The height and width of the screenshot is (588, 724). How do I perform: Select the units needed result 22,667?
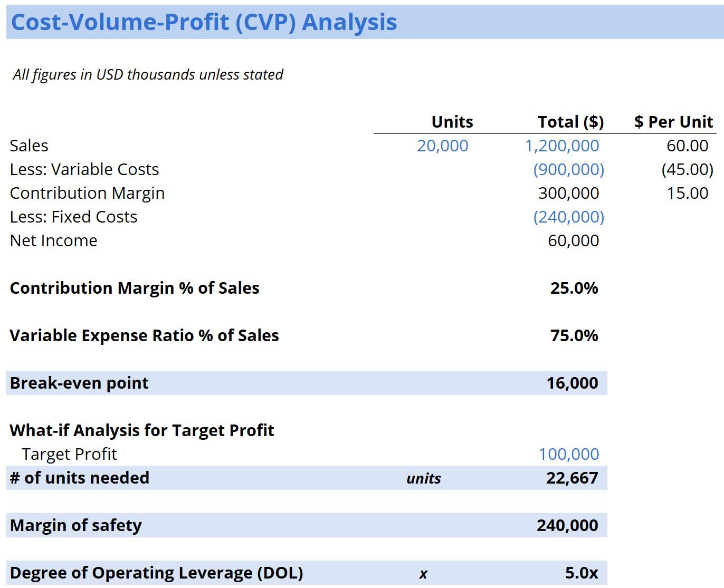(x=572, y=478)
